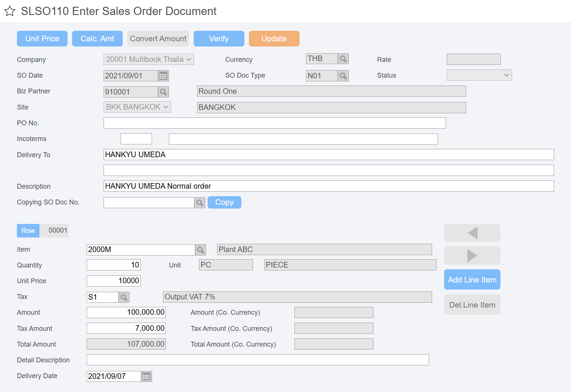Viewport: 571px width, 392px height.
Task: Click the Item field containing 2000M
Action: [x=141, y=249]
